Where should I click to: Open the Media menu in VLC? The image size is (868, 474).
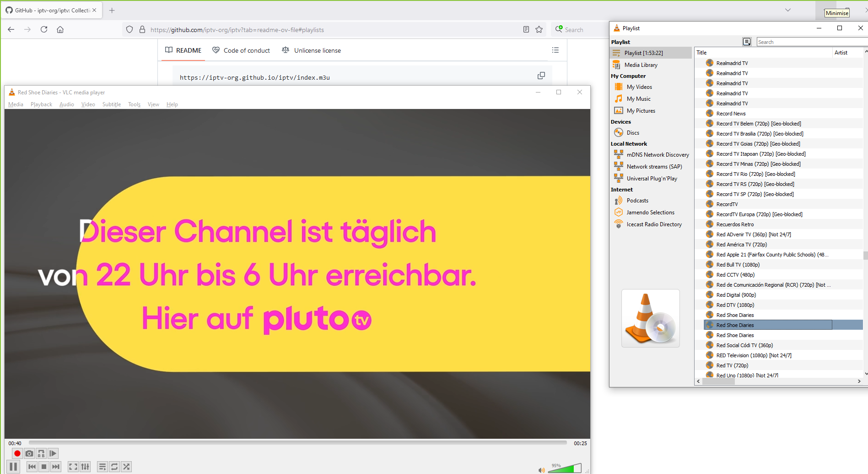click(16, 104)
